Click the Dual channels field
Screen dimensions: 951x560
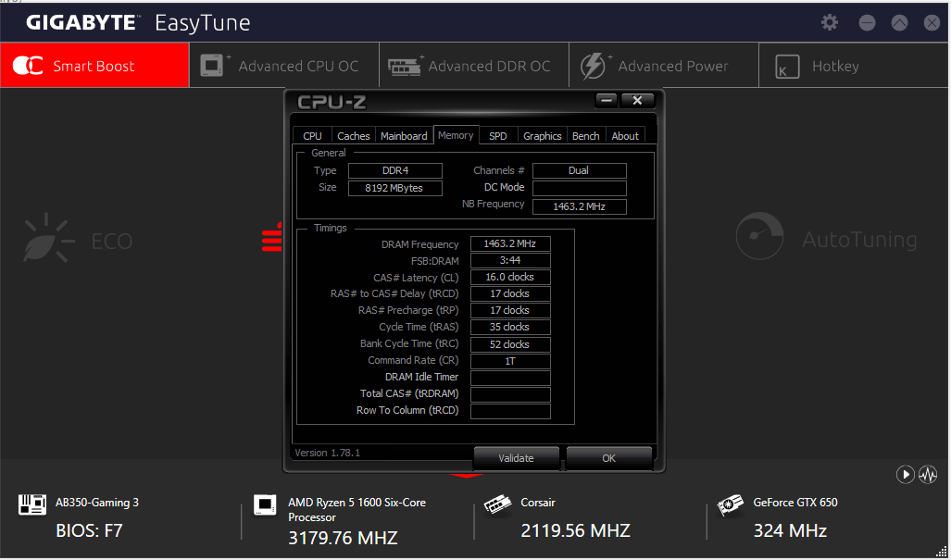pyautogui.click(x=580, y=170)
